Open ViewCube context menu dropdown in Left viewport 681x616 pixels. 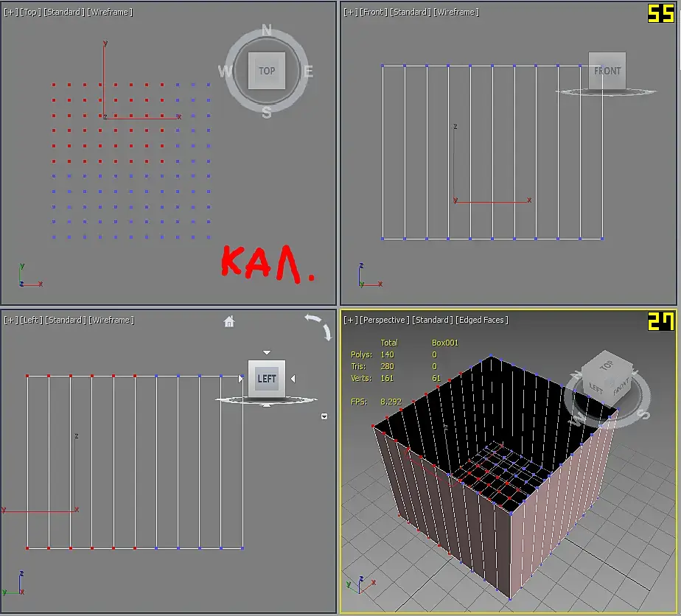(324, 416)
